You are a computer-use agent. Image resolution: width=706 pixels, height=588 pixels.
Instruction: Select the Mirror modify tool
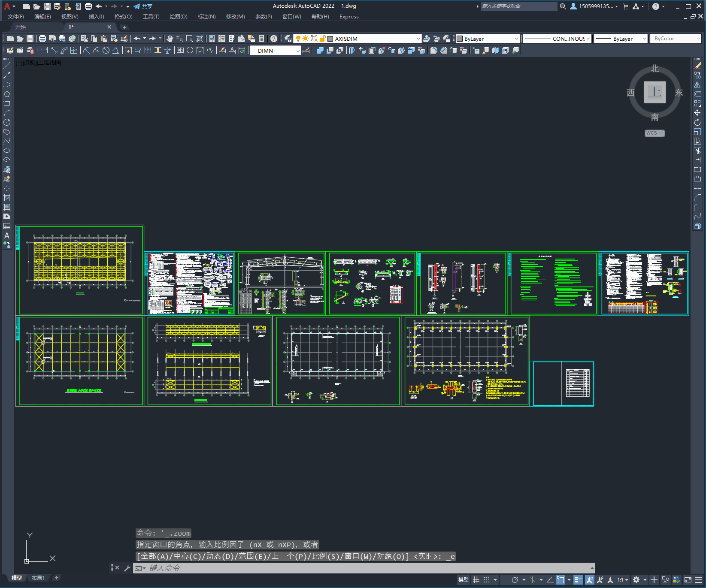click(697, 84)
